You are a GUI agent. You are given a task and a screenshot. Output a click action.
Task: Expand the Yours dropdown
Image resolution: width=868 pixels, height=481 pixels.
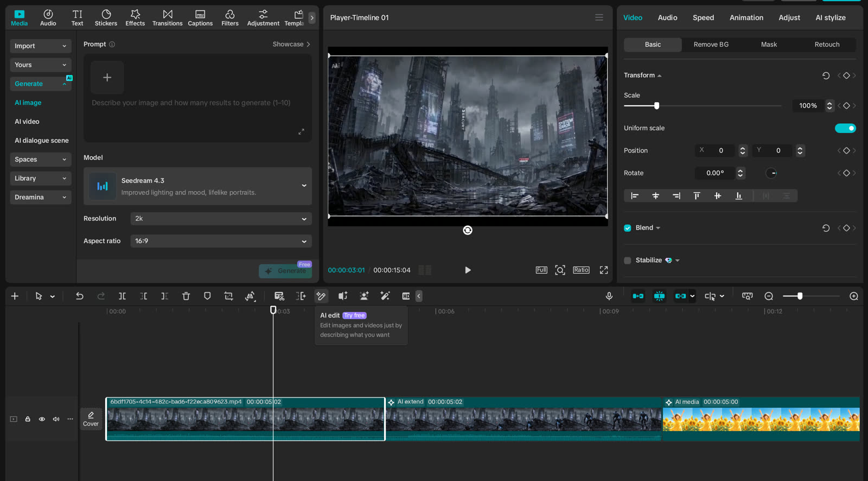[41, 65]
